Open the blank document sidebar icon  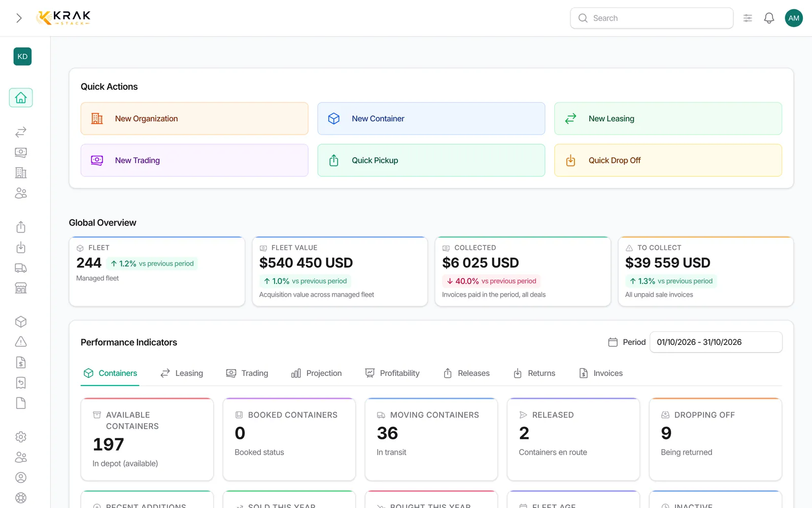pos(21,403)
